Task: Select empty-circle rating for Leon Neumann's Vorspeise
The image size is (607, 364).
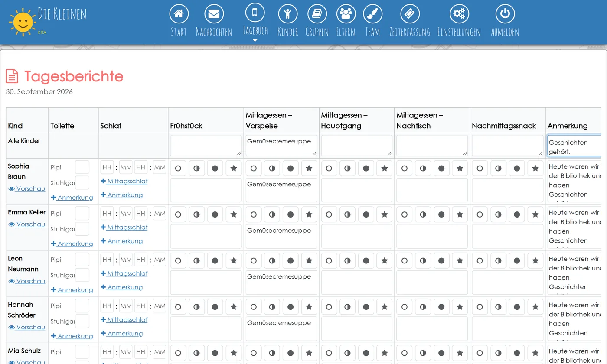Action: 254,261
